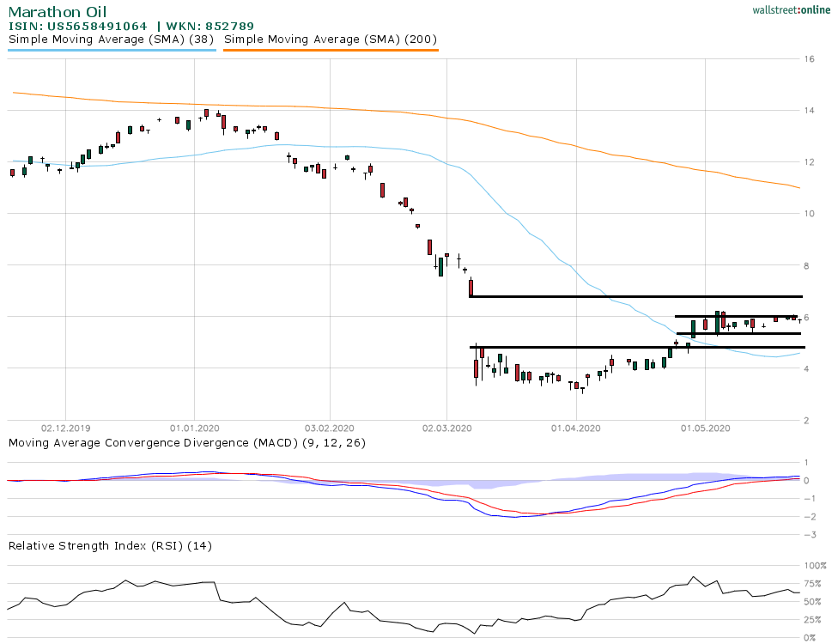Click the blue legend line under SMA (38)
Image resolution: width=838 pixels, height=644 pixels.
pyautogui.click(x=112, y=51)
